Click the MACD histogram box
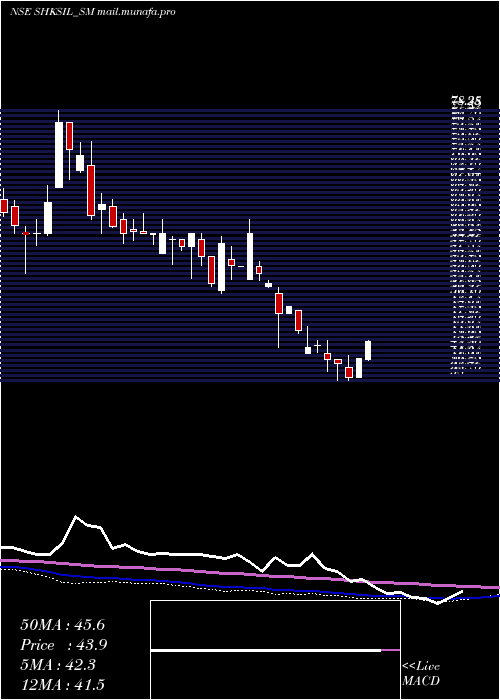Viewport: 500px width, 700px height. point(275,650)
